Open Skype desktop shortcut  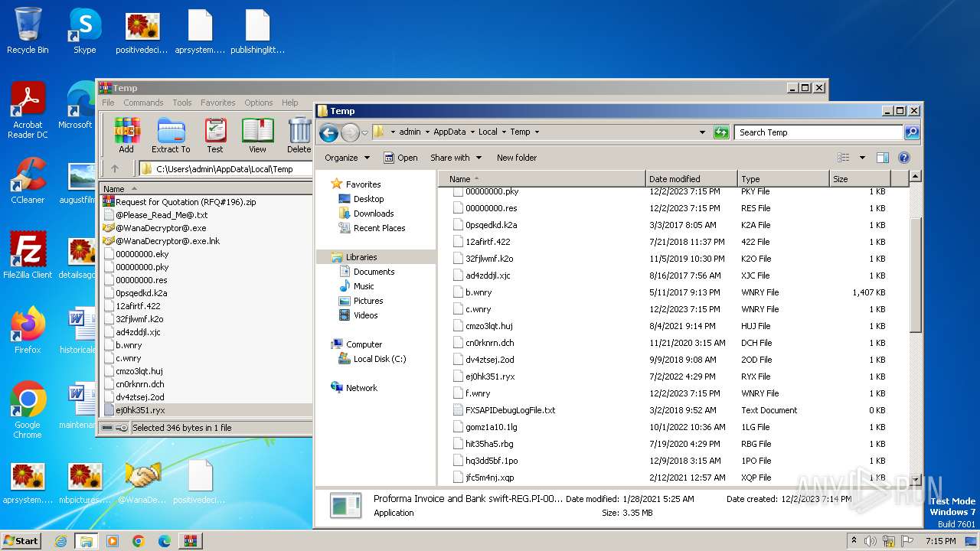click(x=84, y=31)
